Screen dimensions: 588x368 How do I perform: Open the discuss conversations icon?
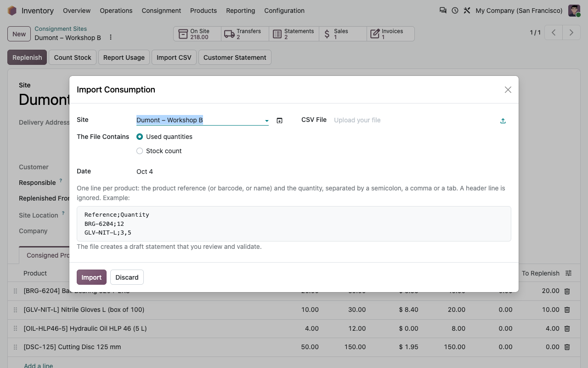(x=443, y=11)
